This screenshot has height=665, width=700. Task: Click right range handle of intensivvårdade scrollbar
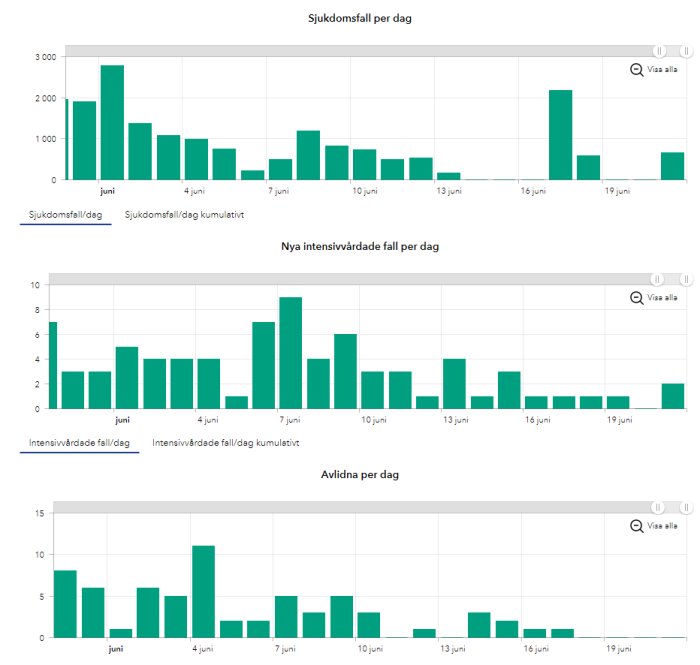[687, 279]
